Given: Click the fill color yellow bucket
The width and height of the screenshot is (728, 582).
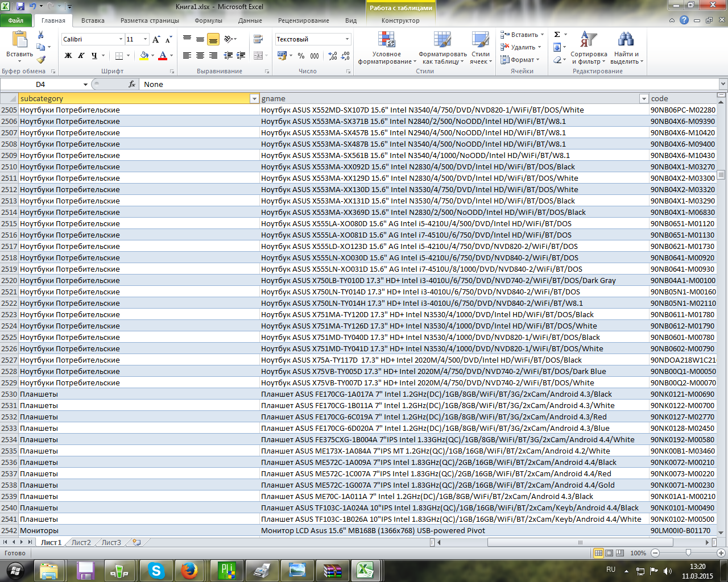Looking at the screenshot, I should 144,56.
